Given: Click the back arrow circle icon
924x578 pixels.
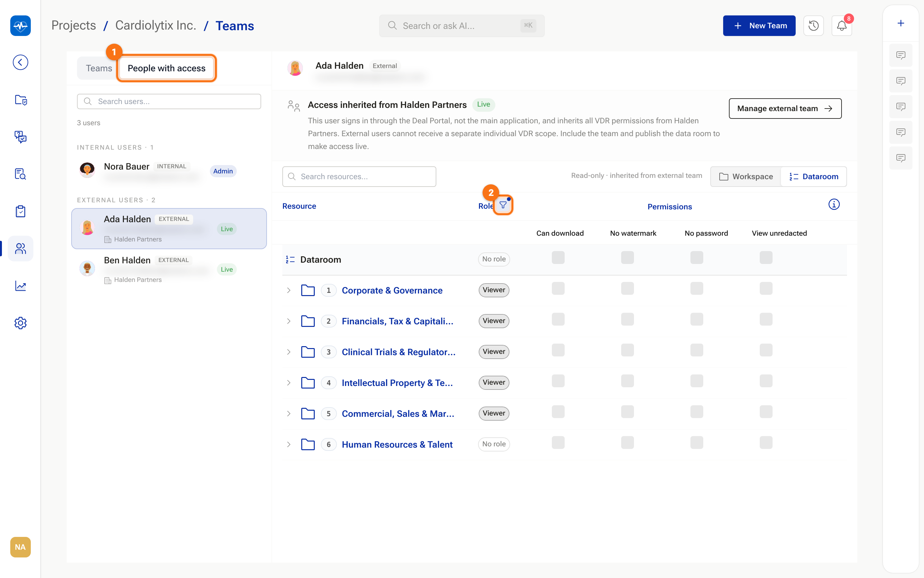Looking at the screenshot, I should point(20,62).
